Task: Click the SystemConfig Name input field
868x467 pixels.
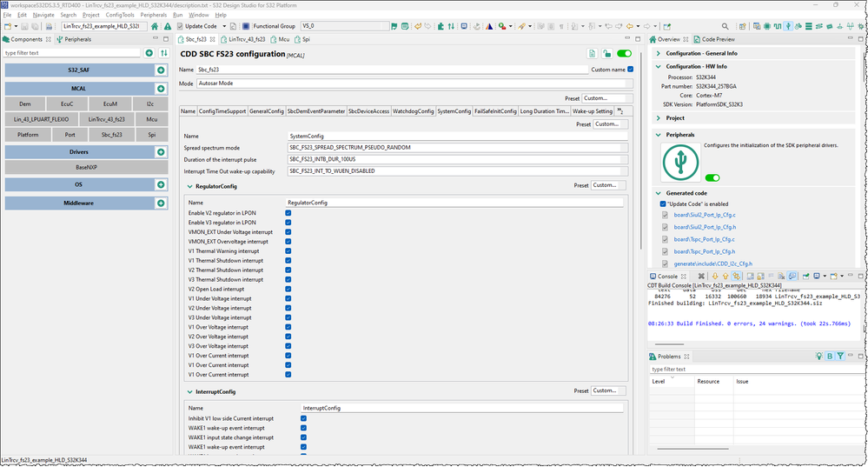Action: click(458, 136)
